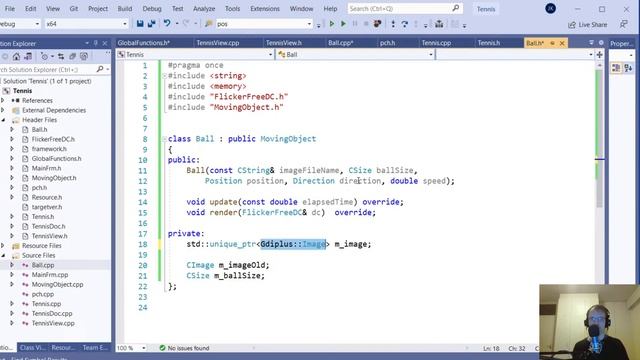
Task: Click the Find in Files icon
Action: [209, 24]
